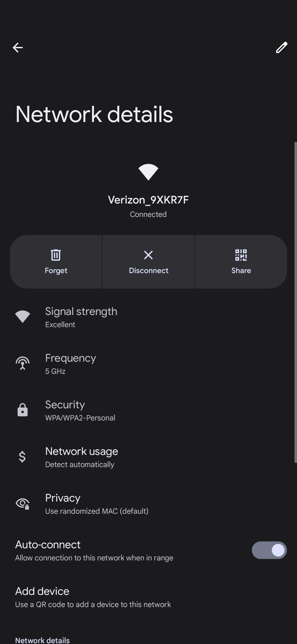Open the edit pencil icon
The height and width of the screenshot is (644, 297).
tap(282, 47)
